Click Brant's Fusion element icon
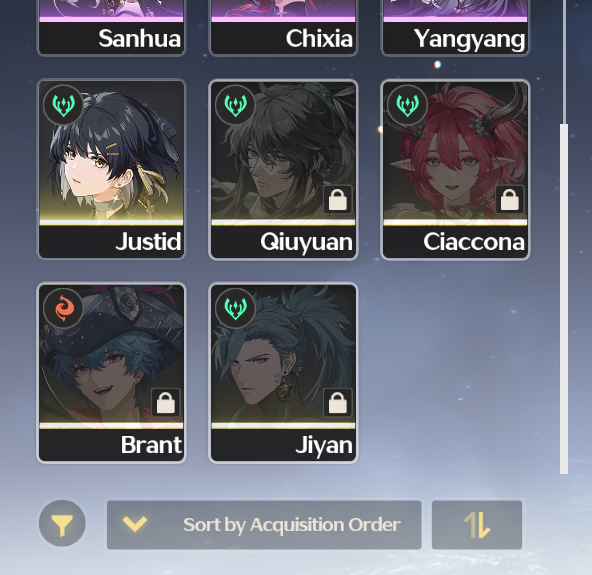Image resolution: width=592 pixels, height=575 pixels. click(x=63, y=308)
